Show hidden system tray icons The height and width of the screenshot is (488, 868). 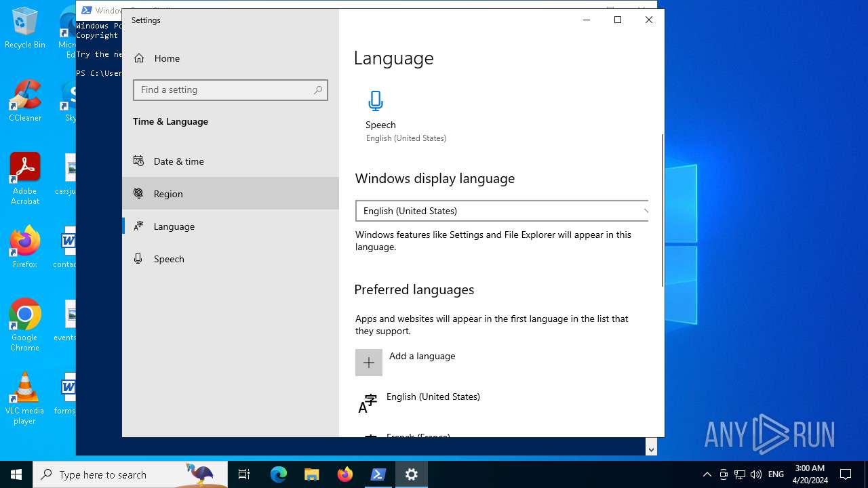point(707,474)
